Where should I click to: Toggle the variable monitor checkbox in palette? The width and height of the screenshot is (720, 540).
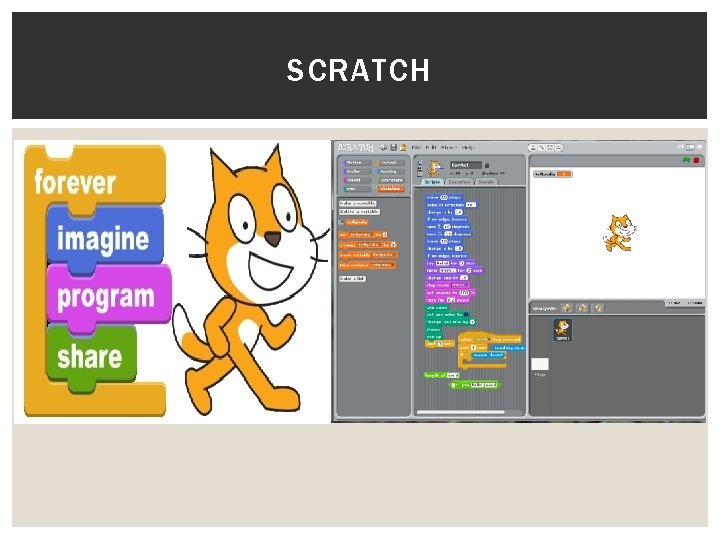pyautogui.click(x=341, y=222)
